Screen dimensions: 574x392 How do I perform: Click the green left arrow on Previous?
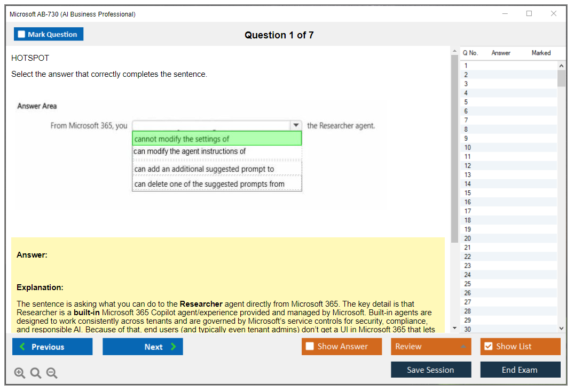(x=22, y=347)
